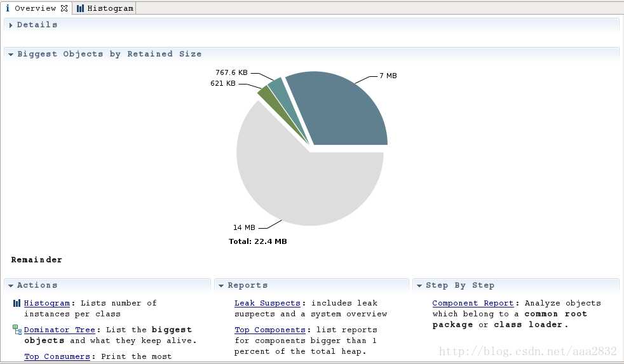Click the Dominator Tree icon
The image size is (624, 364).
pyautogui.click(x=17, y=330)
